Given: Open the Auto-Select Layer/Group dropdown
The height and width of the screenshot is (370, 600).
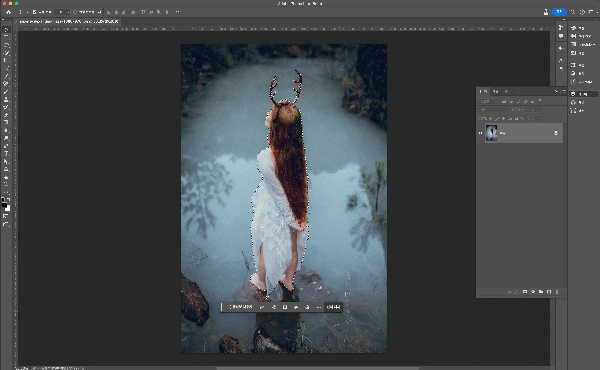Looking at the screenshot, I should tap(63, 12).
